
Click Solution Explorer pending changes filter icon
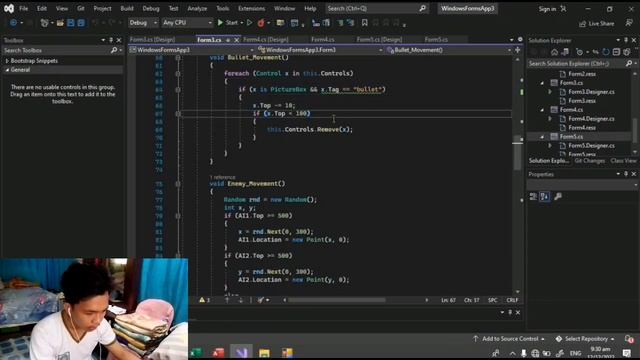click(579, 52)
